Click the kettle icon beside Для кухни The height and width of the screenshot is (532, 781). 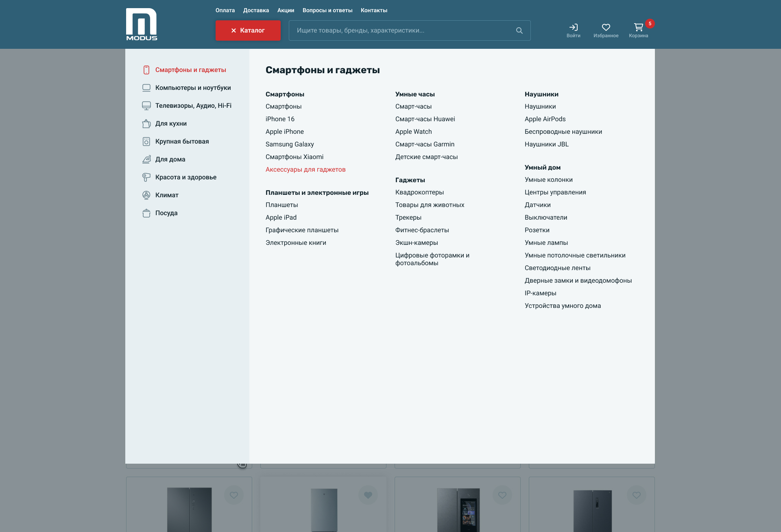[x=146, y=124]
